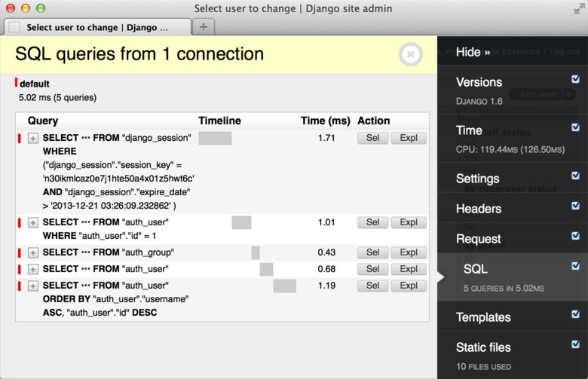Click the 1.71 time value
The image size is (588, 379).
[326, 138]
